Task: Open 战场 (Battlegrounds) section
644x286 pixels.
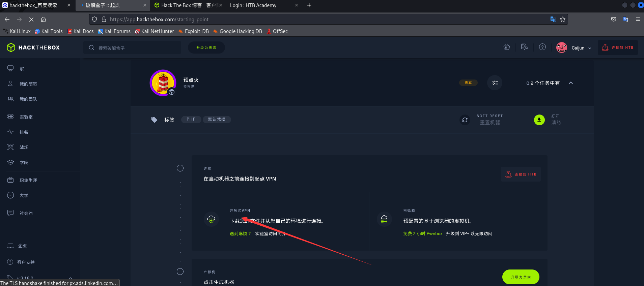Action: 24,147
